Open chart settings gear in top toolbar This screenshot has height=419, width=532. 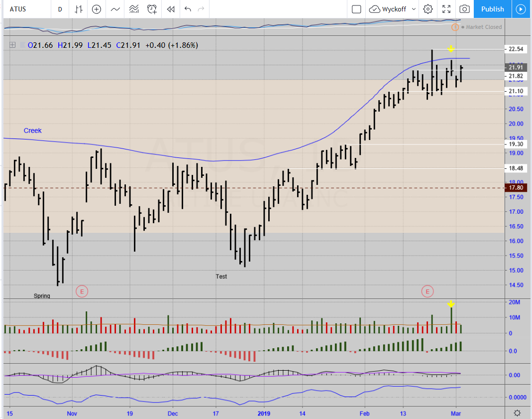[427, 9]
